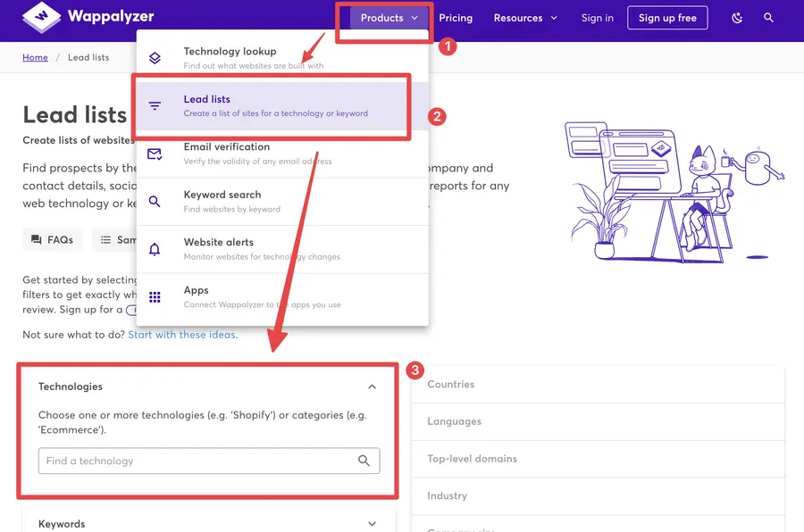Expand the Top-level domains filter section

[598, 459]
